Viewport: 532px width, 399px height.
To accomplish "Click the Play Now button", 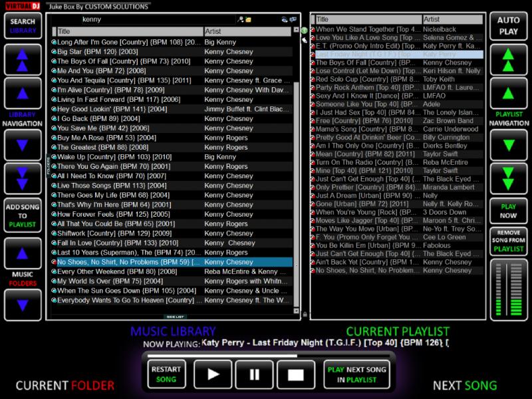I will click(508, 211).
